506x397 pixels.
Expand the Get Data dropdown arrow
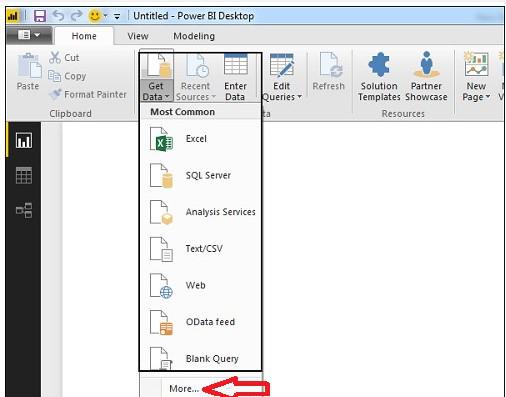tap(168, 97)
